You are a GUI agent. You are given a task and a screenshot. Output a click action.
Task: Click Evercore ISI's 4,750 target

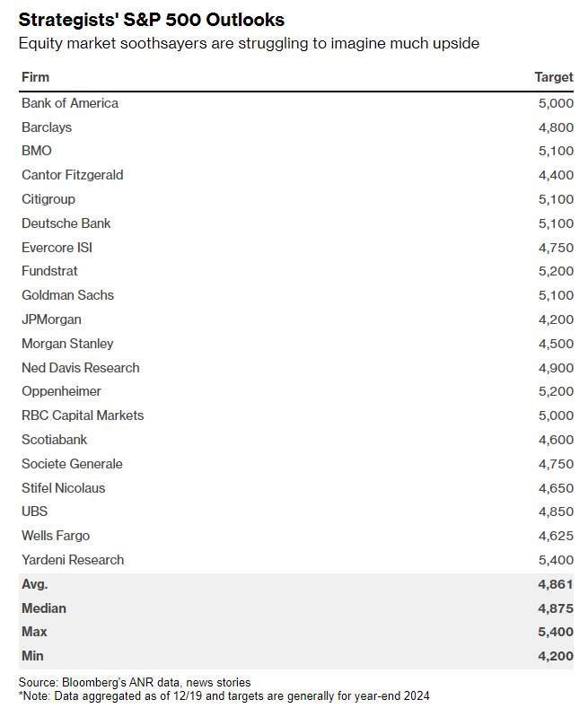556,248
